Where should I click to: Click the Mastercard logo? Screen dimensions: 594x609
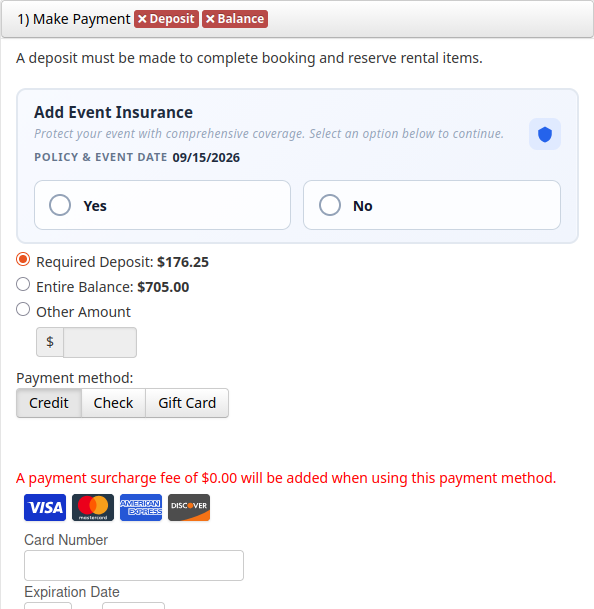pos(93,507)
